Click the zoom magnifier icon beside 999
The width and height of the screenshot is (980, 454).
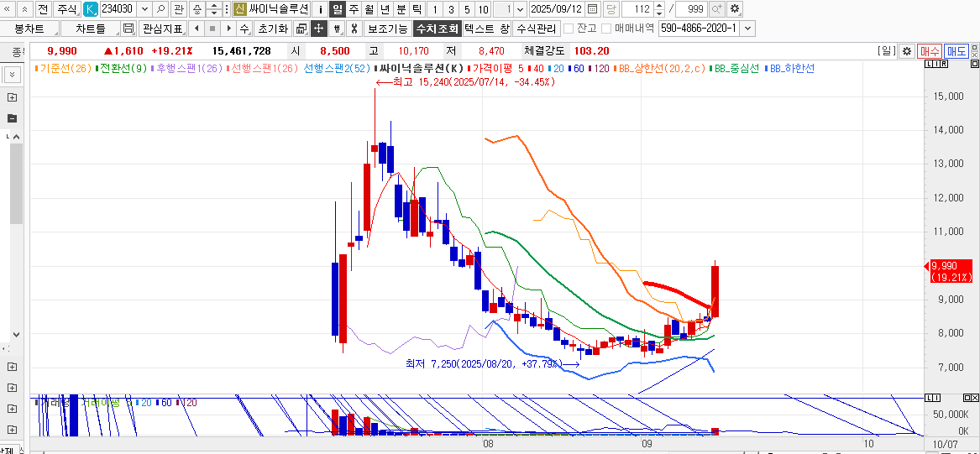click(x=717, y=9)
